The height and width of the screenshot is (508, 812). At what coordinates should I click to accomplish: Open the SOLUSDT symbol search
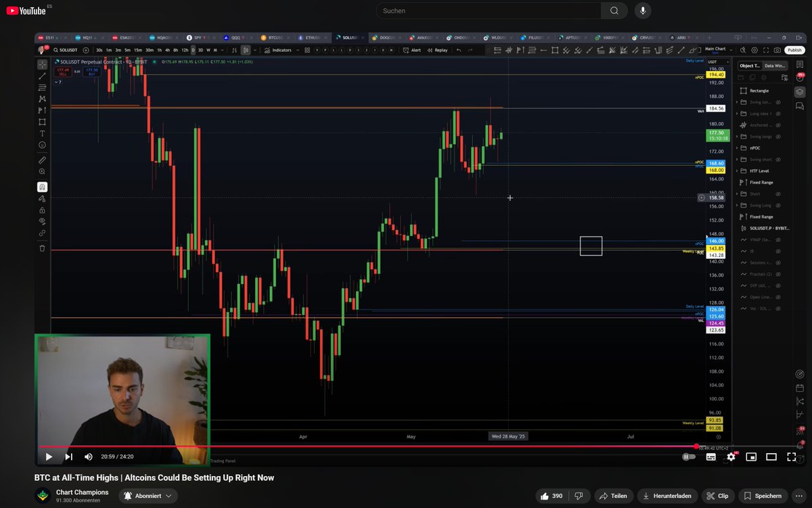pos(66,50)
